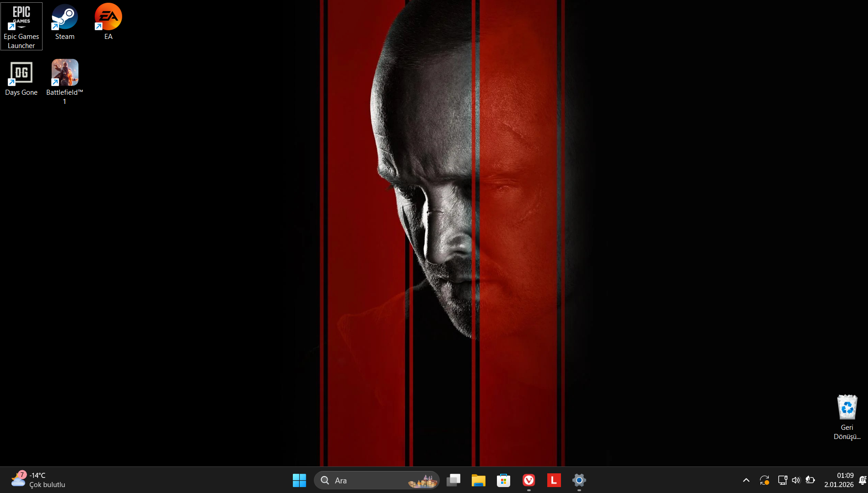Image resolution: width=868 pixels, height=493 pixels.
Task: Select the Days Gone game shortcut
Action: click(21, 78)
